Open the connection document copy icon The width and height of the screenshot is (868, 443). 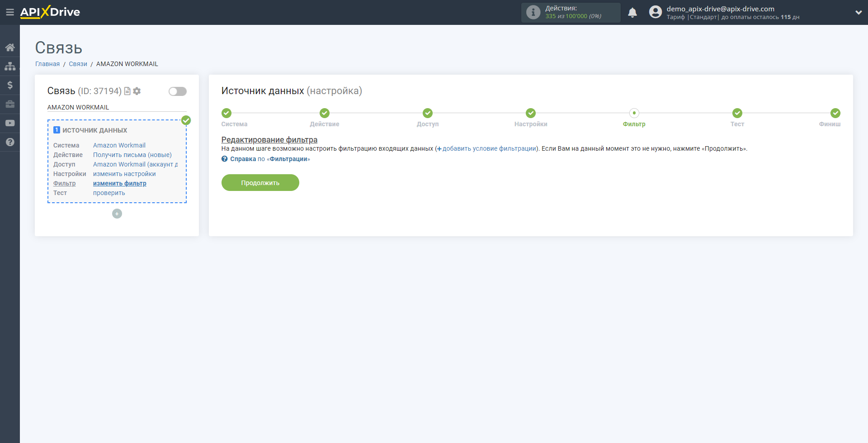(x=127, y=91)
